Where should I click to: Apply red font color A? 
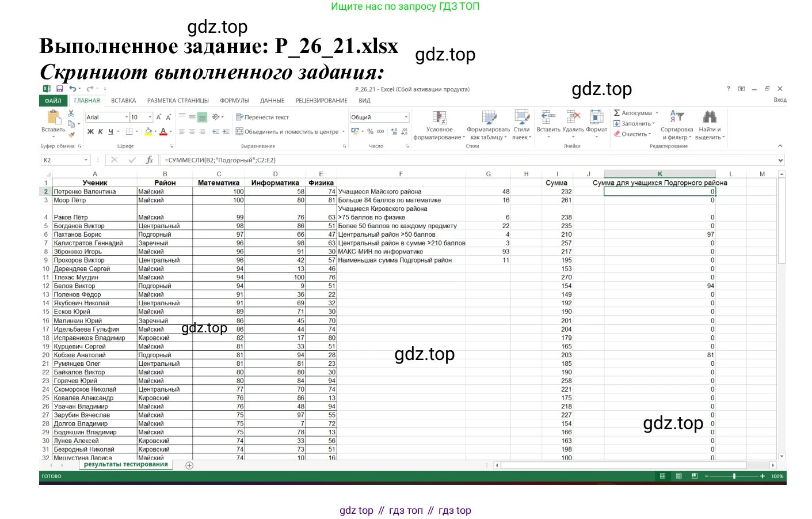click(x=163, y=132)
